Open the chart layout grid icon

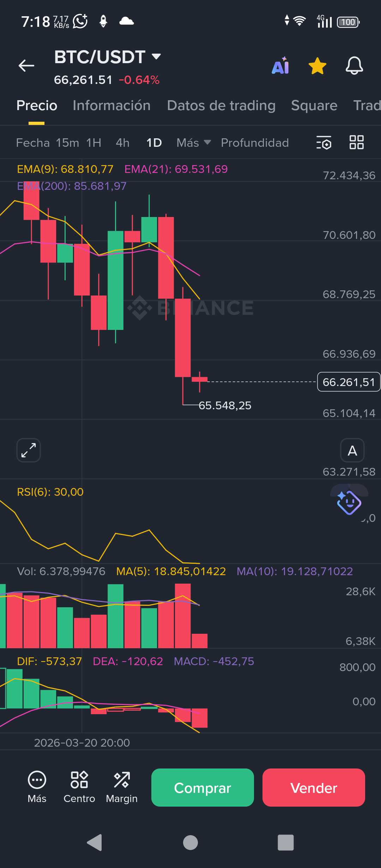point(356,143)
